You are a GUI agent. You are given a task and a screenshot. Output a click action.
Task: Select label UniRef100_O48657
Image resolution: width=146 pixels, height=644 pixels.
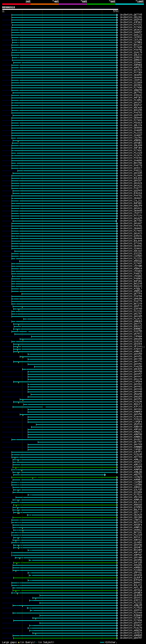click(131, 32)
